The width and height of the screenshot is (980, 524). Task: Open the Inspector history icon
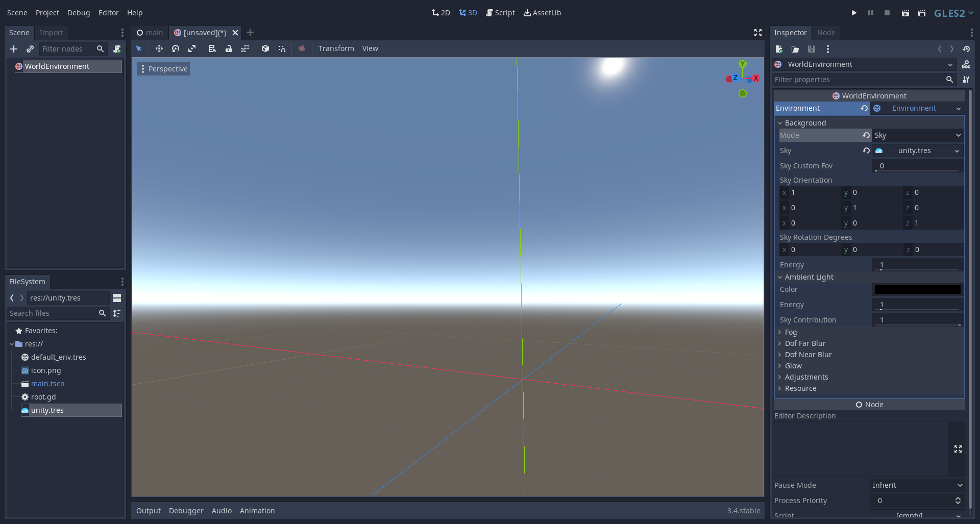pos(967,49)
